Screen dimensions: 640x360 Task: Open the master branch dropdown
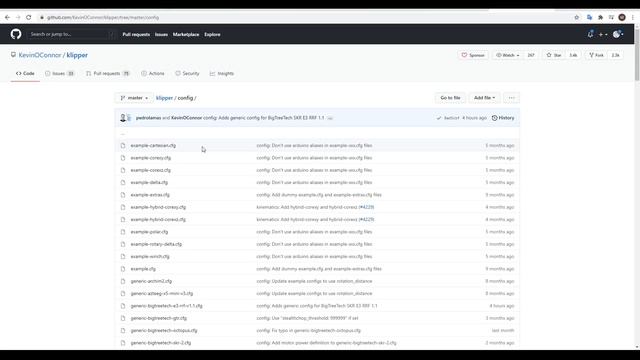pyautogui.click(x=134, y=98)
